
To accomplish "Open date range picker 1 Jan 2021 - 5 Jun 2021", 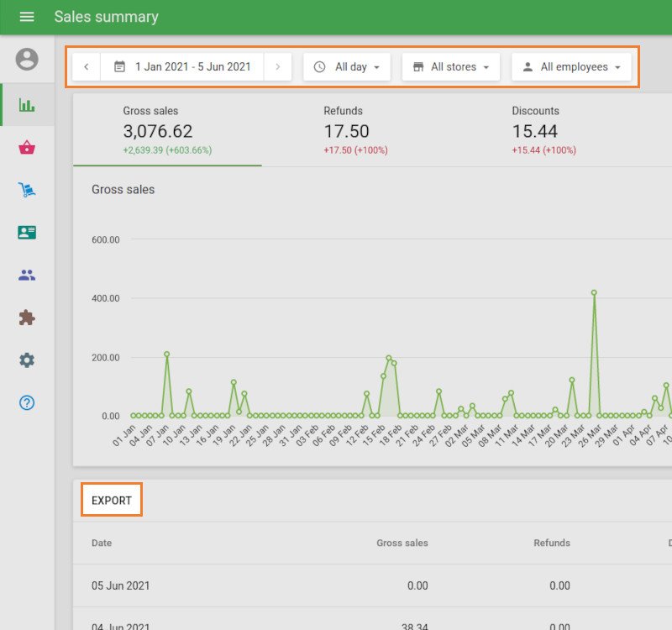I will (182, 67).
